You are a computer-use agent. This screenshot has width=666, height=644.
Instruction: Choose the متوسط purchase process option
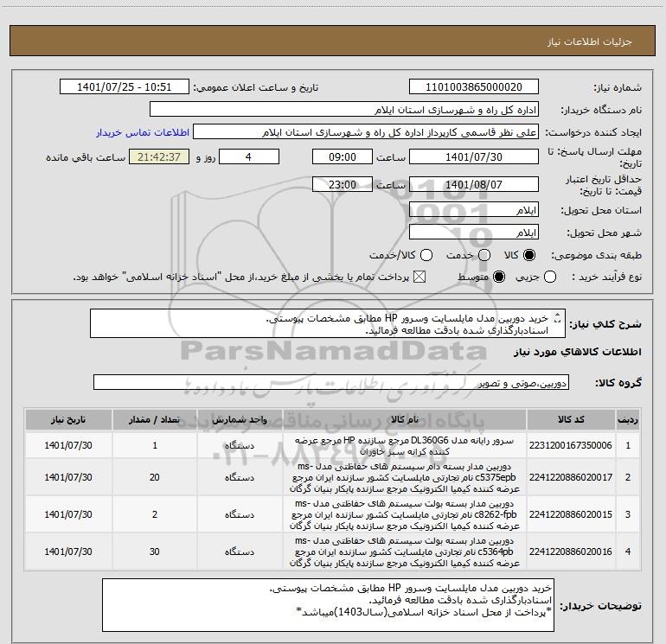click(499, 277)
